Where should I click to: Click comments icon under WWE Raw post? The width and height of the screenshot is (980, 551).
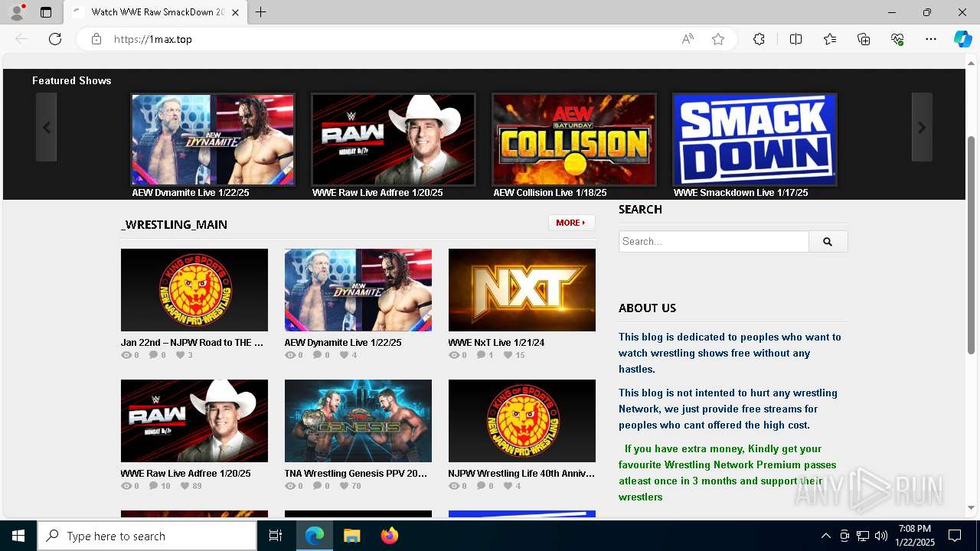[154, 486]
